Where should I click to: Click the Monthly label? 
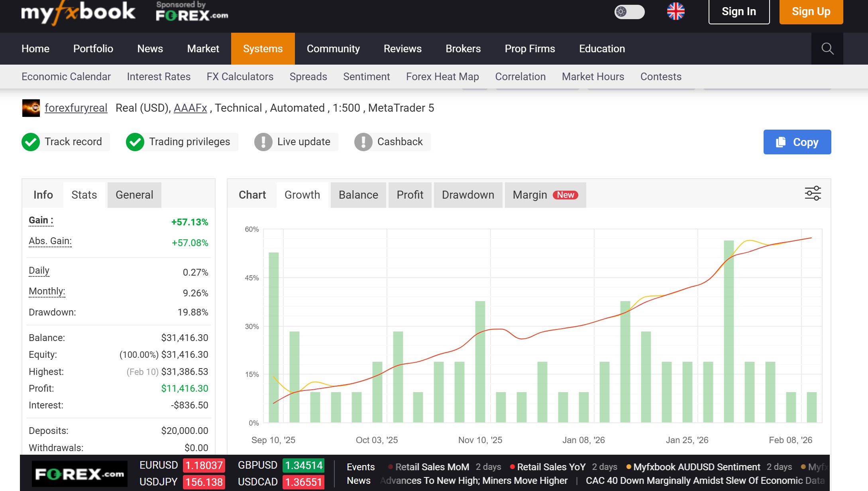(x=47, y=292)
